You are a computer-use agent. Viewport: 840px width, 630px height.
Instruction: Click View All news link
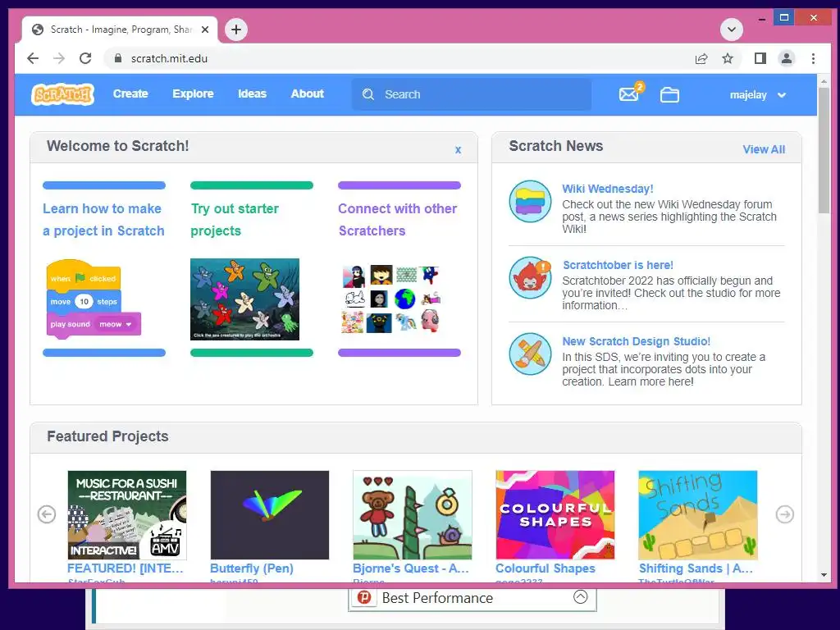pyautogui.click(x=764, y=149)
